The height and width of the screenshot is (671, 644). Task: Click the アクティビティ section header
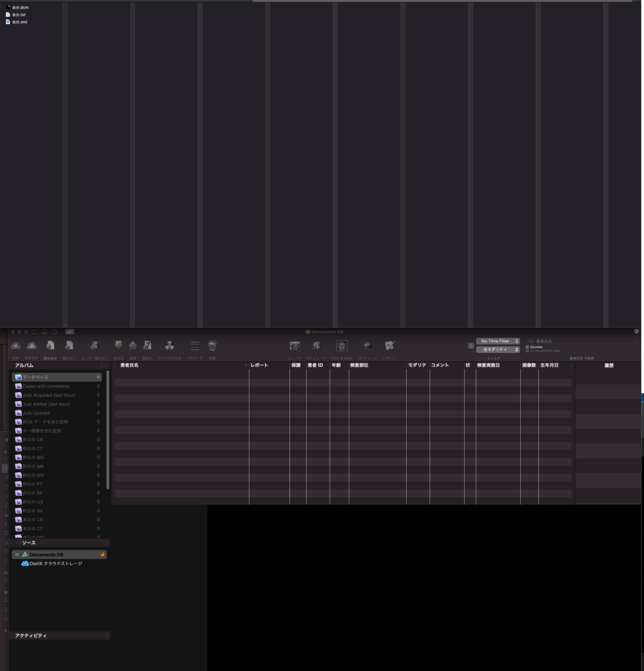(x=59, y=636)
